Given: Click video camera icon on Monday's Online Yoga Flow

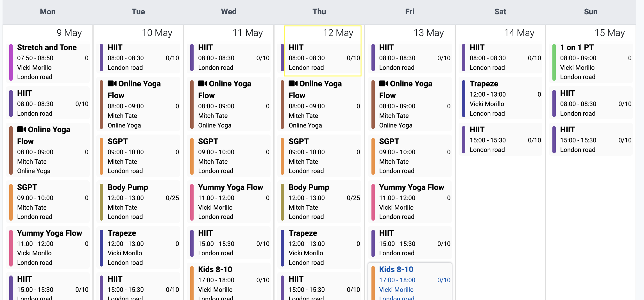Looking at the screenshot, I should [x=22, y=129].
